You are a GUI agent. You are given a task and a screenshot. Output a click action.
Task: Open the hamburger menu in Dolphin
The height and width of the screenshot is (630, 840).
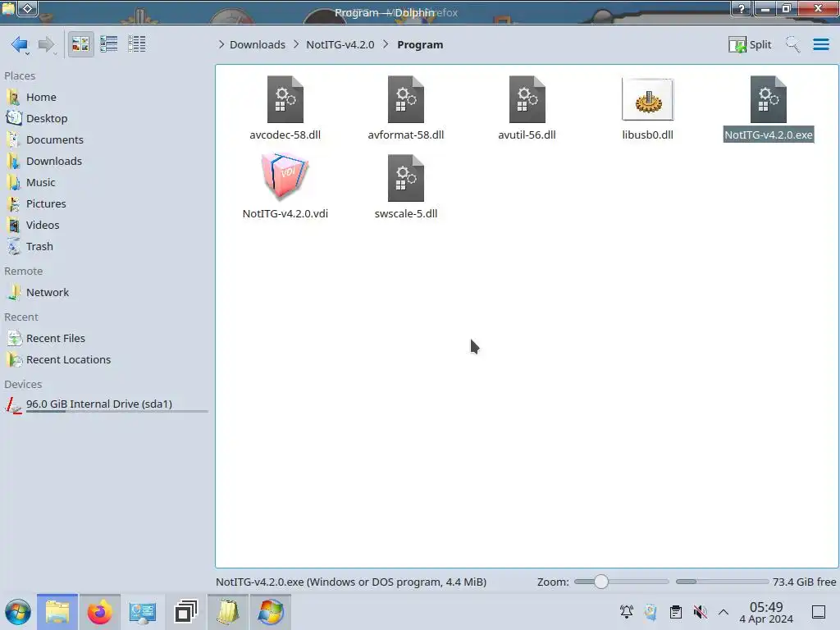(820, 44)
